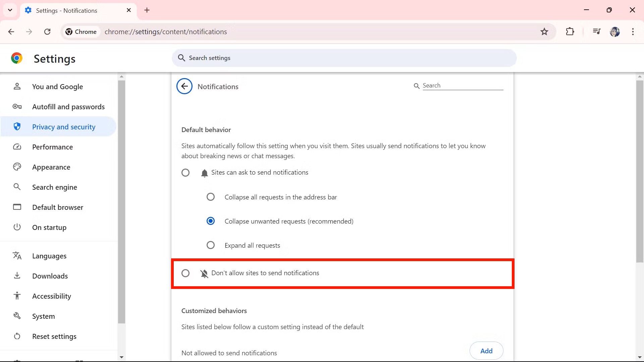Click Add button for not allowed sites

coord(486,351)
